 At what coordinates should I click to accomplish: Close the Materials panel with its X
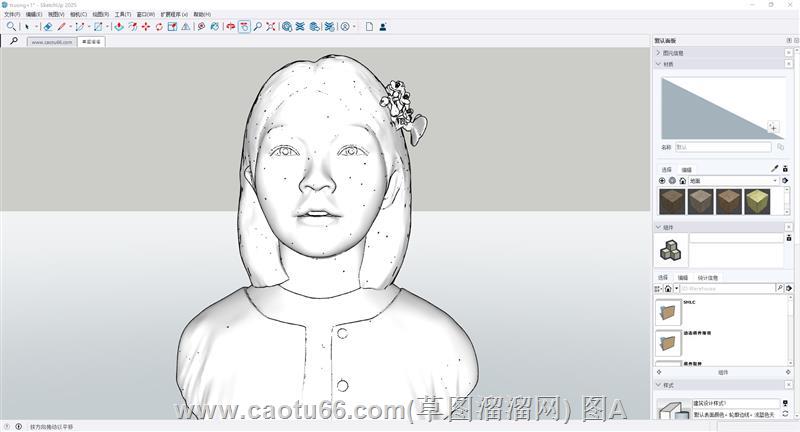pos(789,64)
